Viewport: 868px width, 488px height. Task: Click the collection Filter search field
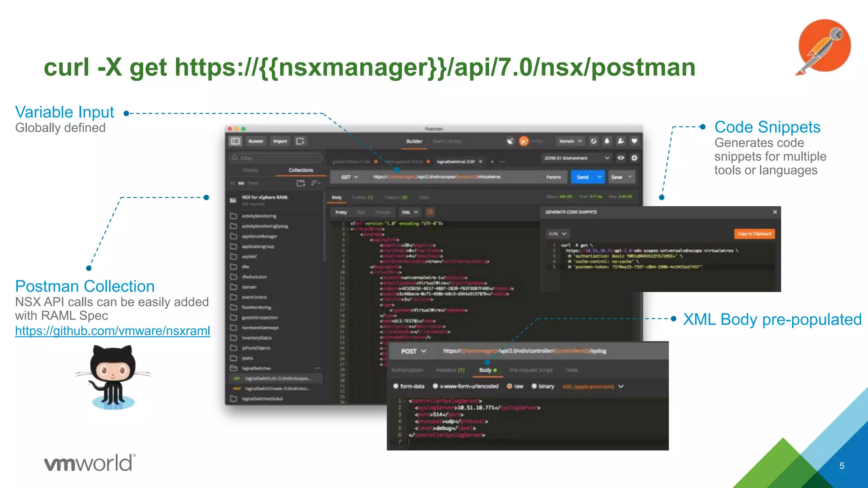pyautogui.click(x=276, y=158)
